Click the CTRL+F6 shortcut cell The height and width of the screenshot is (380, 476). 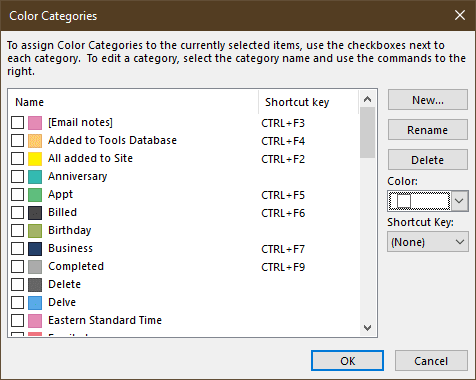pos(283,213)
